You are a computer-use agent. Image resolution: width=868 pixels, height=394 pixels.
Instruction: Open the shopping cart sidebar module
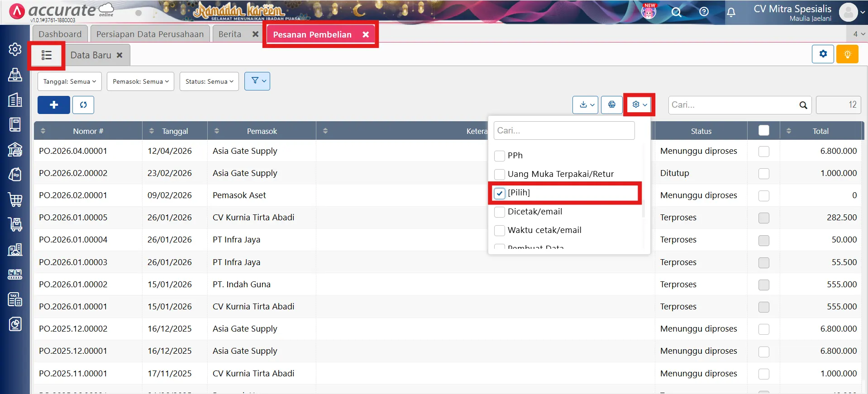[15, 199]
